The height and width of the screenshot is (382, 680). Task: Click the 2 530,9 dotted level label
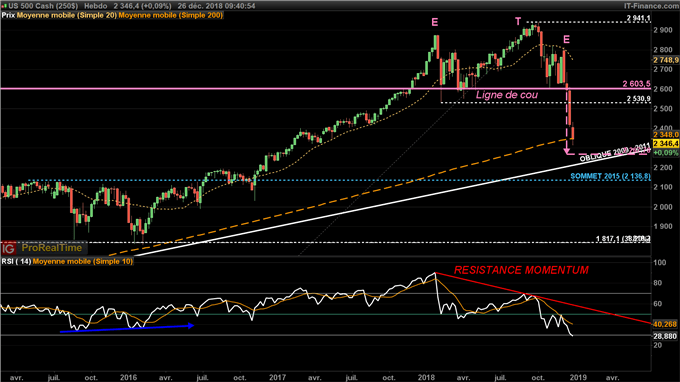coord(638,99)
